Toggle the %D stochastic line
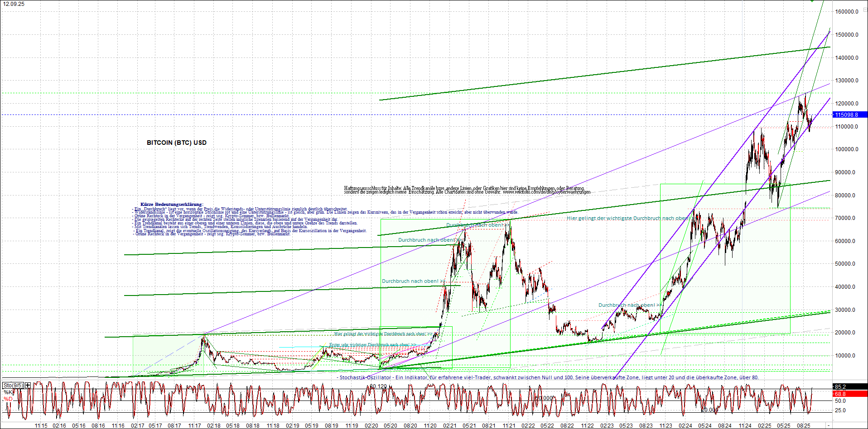This screenshot has height=429, width=868. tap(8, 398)
